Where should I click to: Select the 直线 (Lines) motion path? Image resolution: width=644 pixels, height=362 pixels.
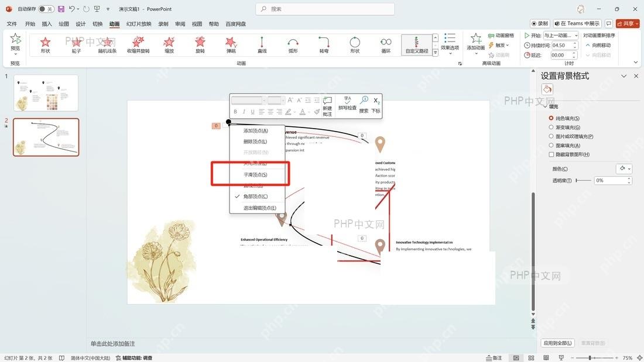262,44
